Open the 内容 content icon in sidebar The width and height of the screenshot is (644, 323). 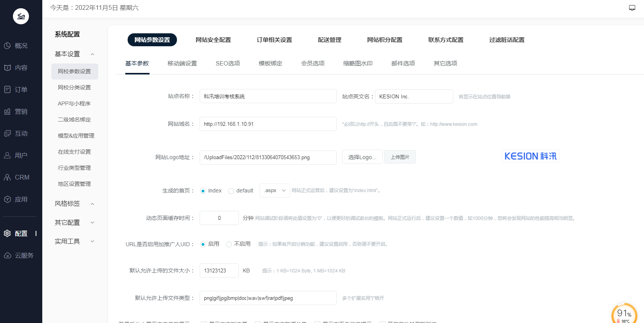coord(7,68)
